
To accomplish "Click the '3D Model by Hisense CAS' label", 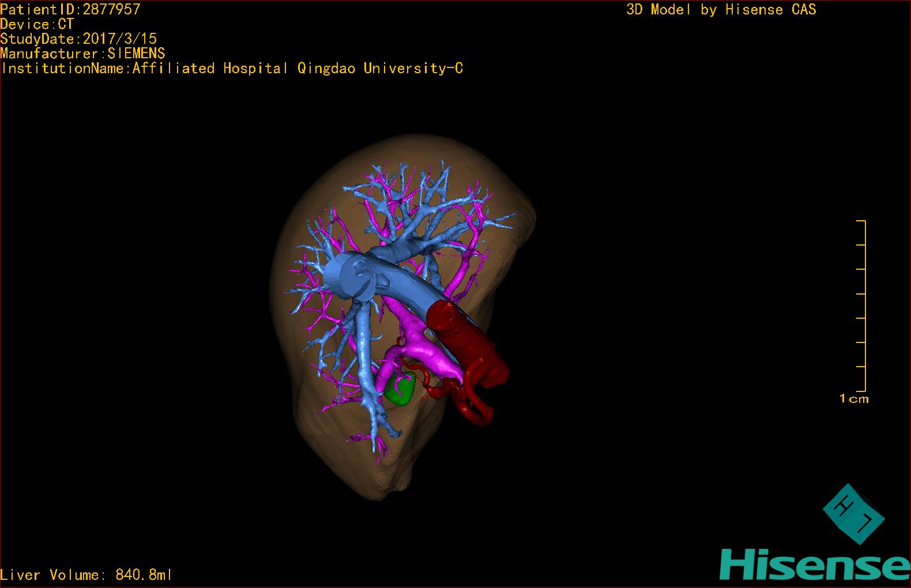I will tap(721, 9).
